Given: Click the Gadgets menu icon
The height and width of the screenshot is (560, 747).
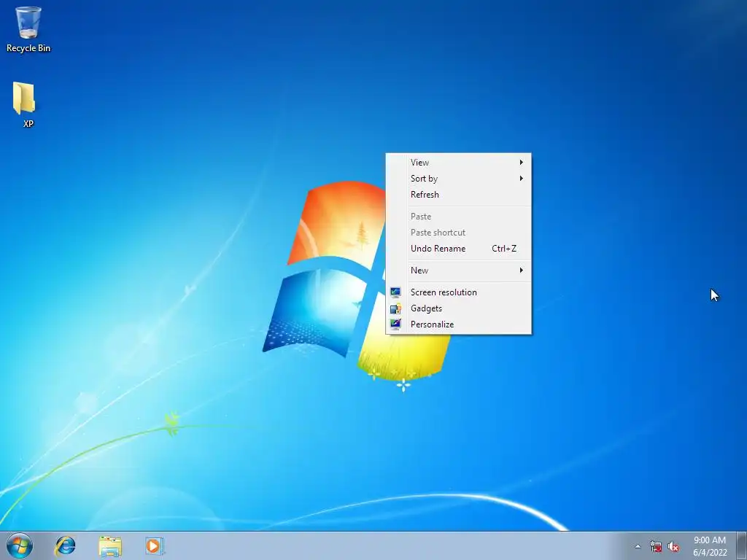Looking at the screenshot, I should coord(395,308).
